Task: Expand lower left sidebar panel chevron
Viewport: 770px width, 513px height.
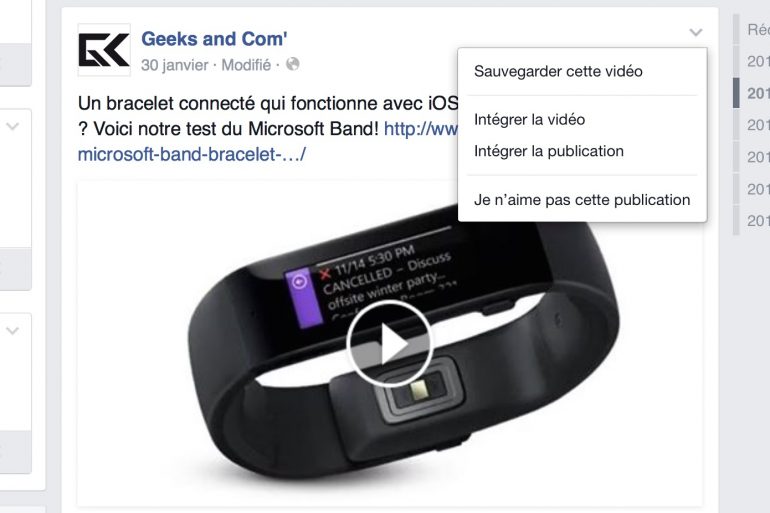Action: pyautogui.click(x=12, y=331)
